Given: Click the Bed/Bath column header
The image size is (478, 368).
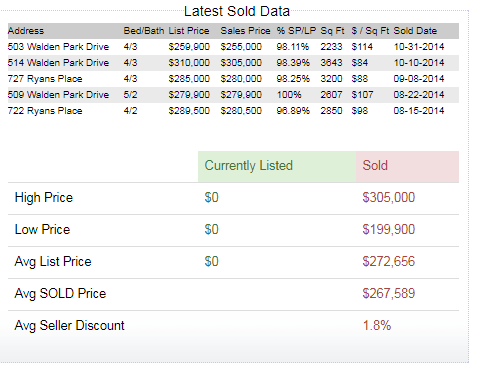Looking at the screenshot, I should pos(144,31).
